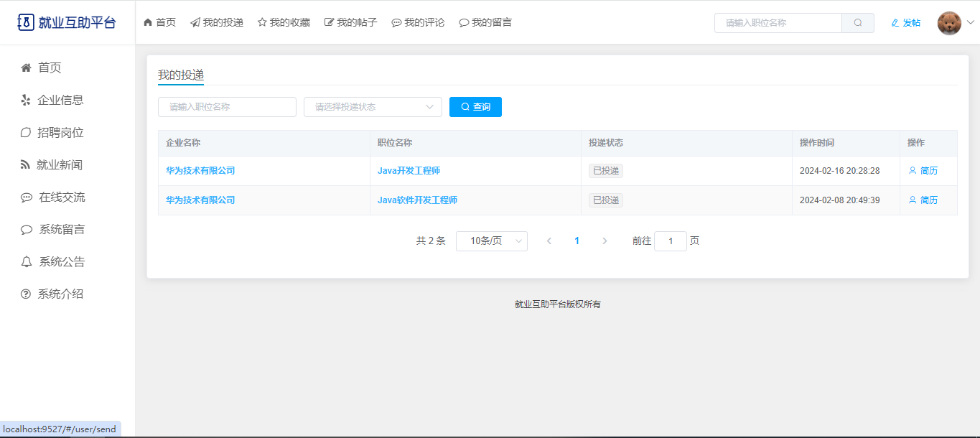Switch to 我的收藏 in top navigation
Screen dimensions: 980x438
coord(284,23)
